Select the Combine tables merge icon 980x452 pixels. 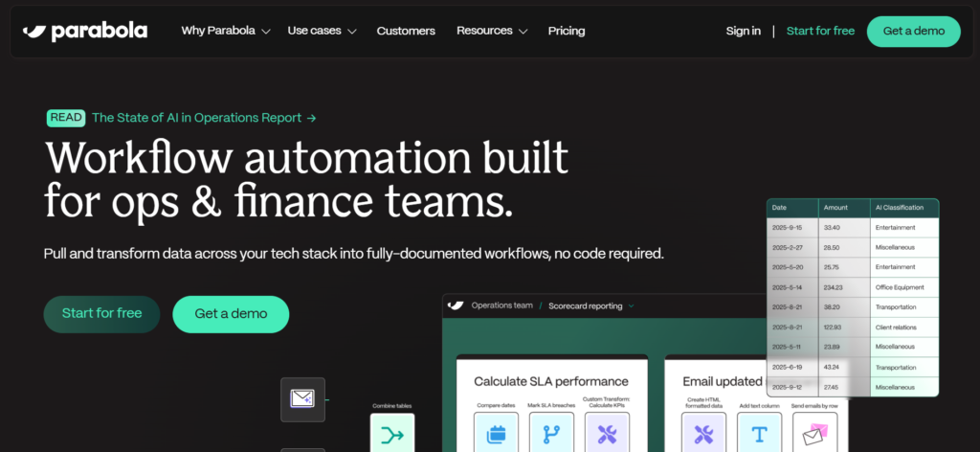(x=391, y=433)
